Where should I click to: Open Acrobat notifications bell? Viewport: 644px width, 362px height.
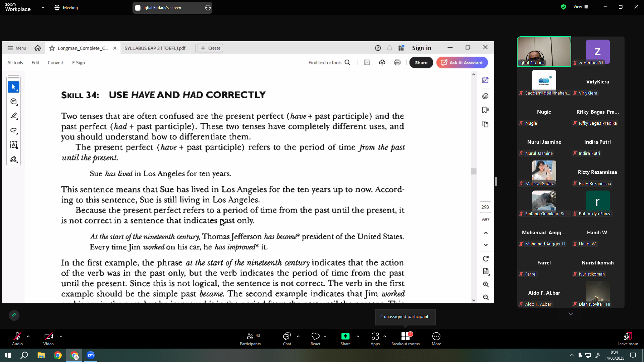point(389,48)
